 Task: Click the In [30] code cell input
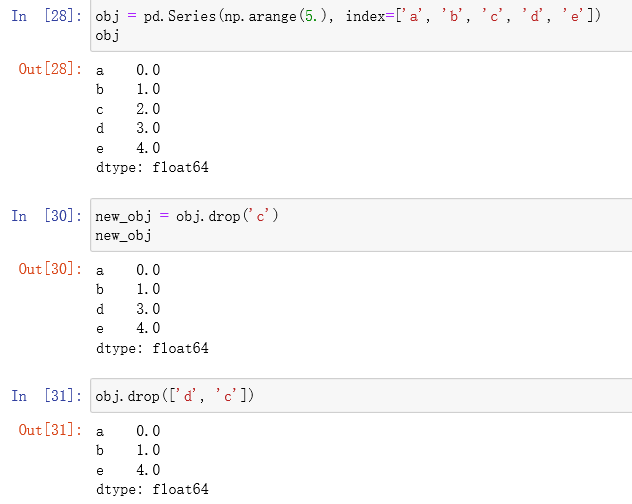point(361,225)
